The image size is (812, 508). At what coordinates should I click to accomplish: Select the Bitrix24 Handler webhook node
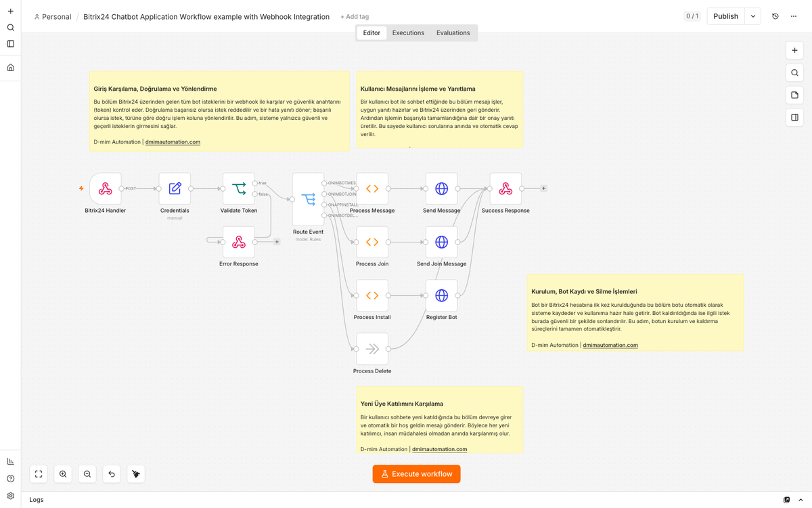pyautogui.click(x=106, y=189)
